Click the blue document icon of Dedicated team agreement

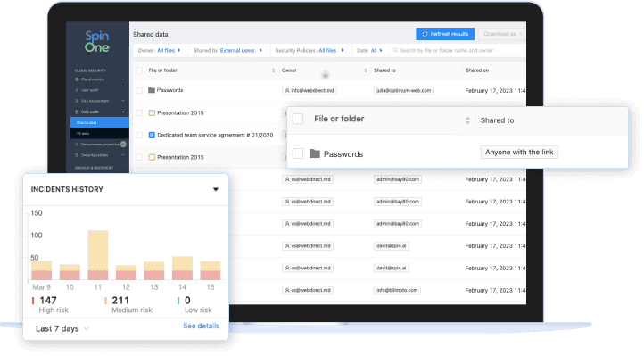click(152, 135)
